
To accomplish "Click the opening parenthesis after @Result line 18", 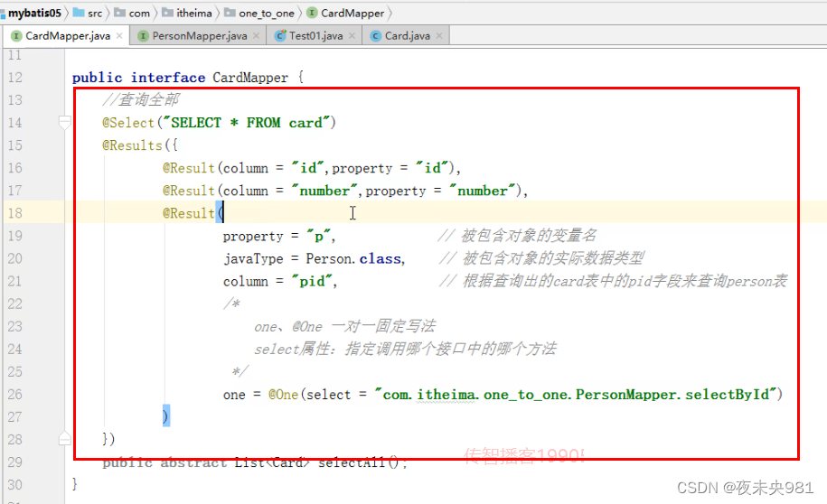I will tap(220, 213).
